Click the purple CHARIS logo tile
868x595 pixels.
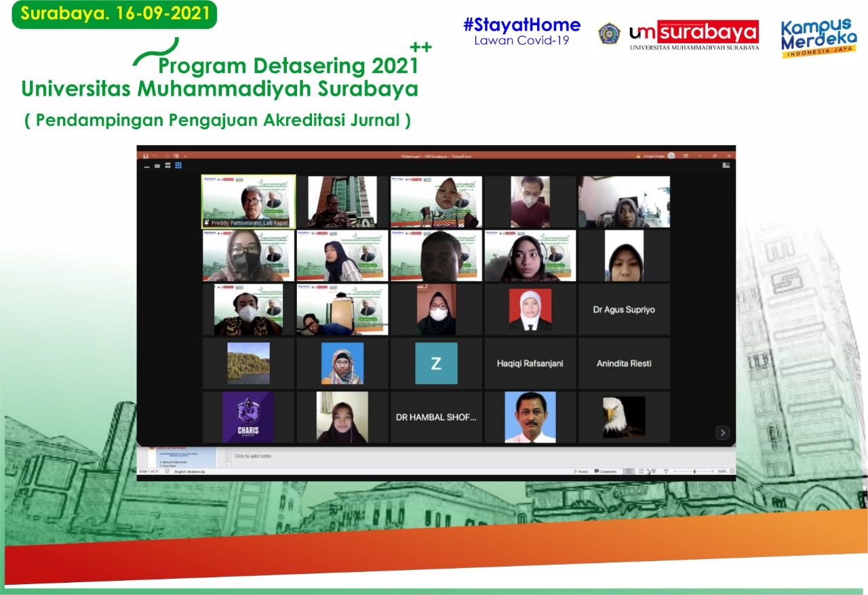click(x=248, y=417)
